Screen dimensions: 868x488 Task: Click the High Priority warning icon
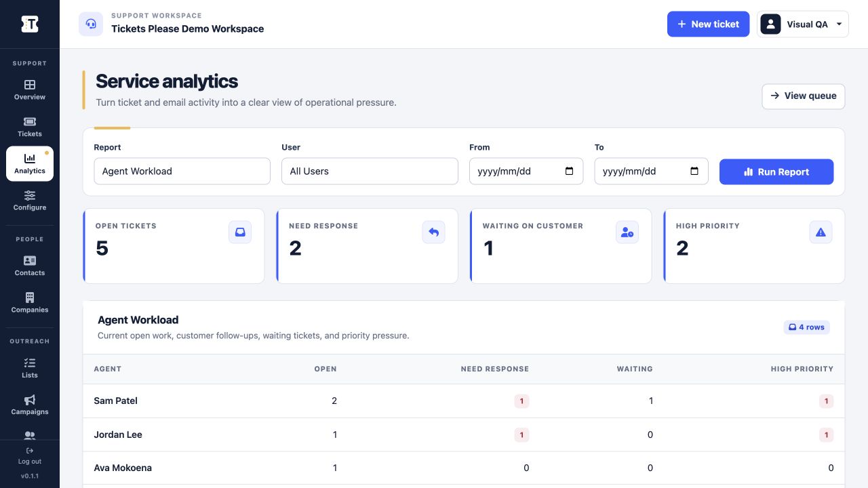[x=821, y=232]
